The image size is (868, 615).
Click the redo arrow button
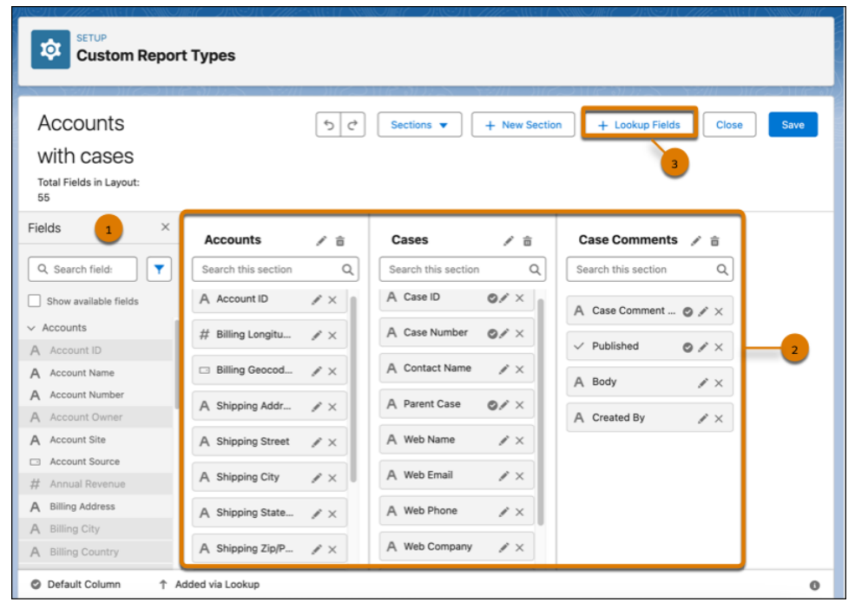tap(352, 125)
